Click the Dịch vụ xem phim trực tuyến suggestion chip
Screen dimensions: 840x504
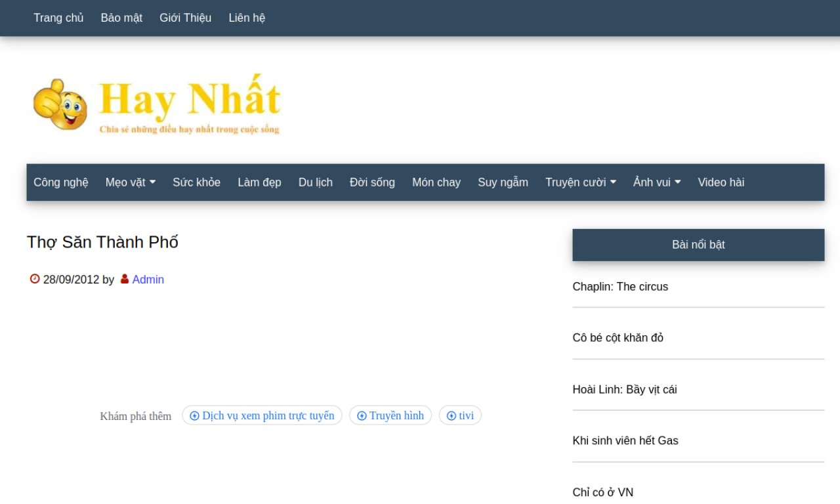pos(262,415)
